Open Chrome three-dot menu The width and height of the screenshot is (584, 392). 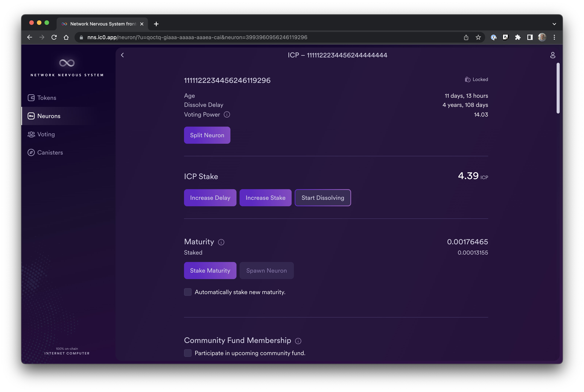[x=554, y=37]
